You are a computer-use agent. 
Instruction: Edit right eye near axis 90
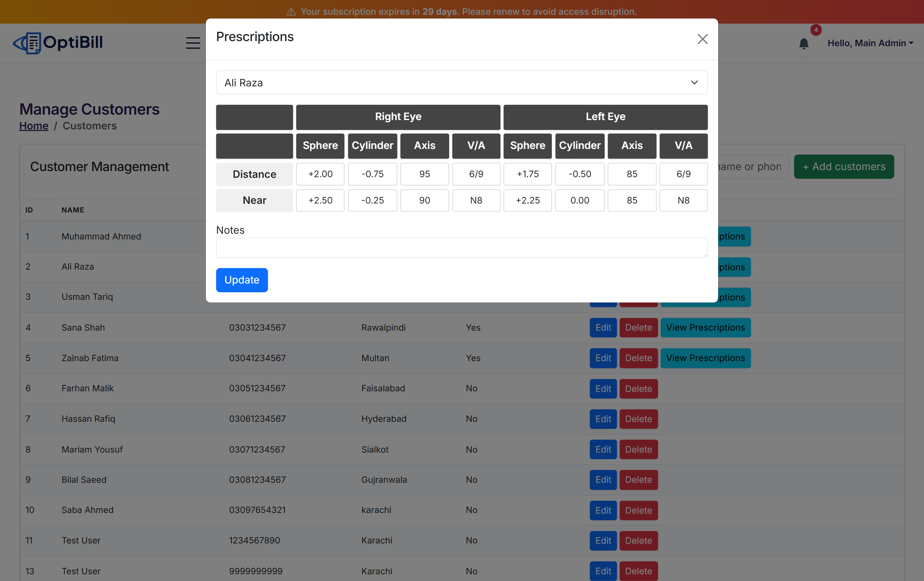[425, 200]
